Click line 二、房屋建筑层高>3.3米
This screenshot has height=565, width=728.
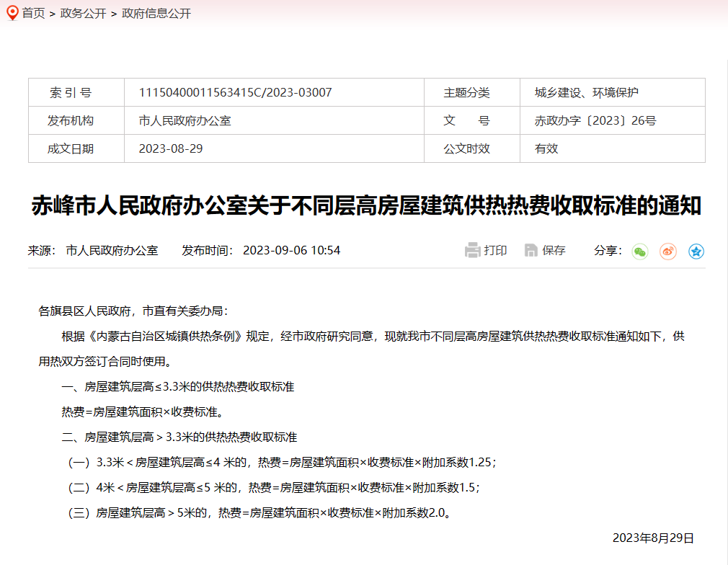(x=179, y=437)
